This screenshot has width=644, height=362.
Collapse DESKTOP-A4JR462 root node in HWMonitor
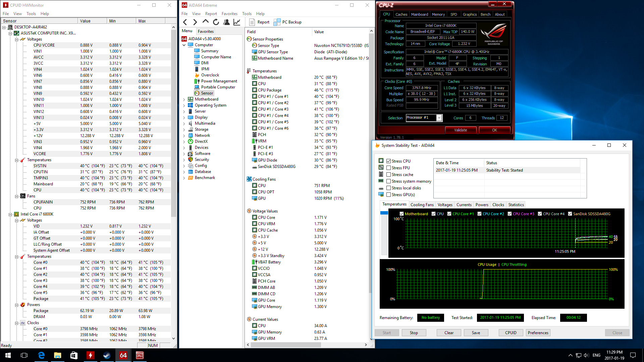(4, 27)
